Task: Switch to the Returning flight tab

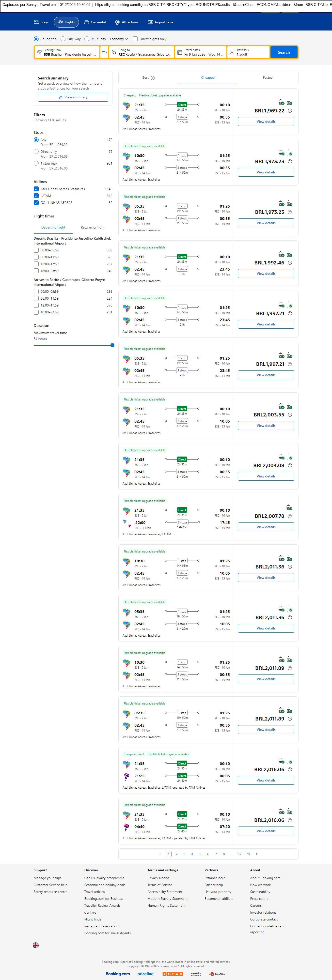Action: (x=93, y=228)
